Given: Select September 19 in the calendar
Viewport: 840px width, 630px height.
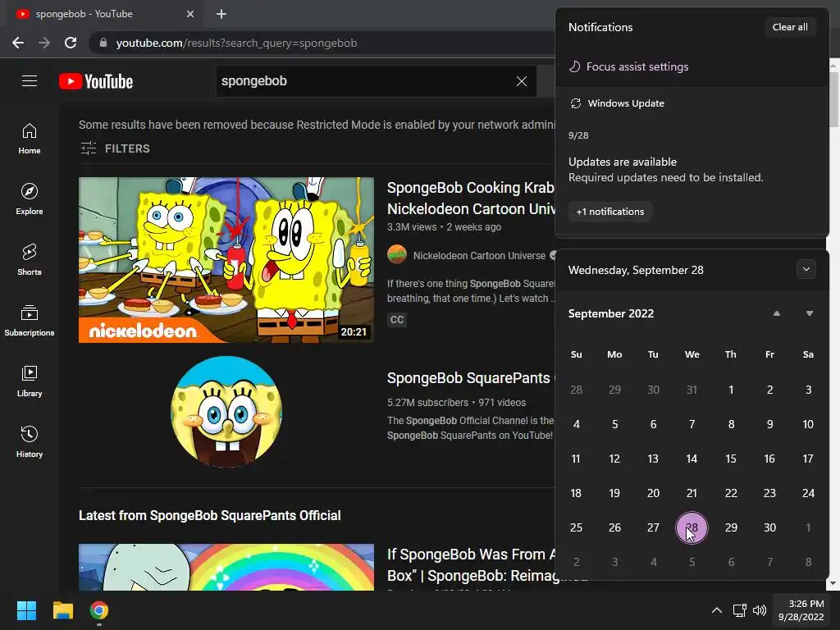Looking at the screenshot, I should click(614, 493).
